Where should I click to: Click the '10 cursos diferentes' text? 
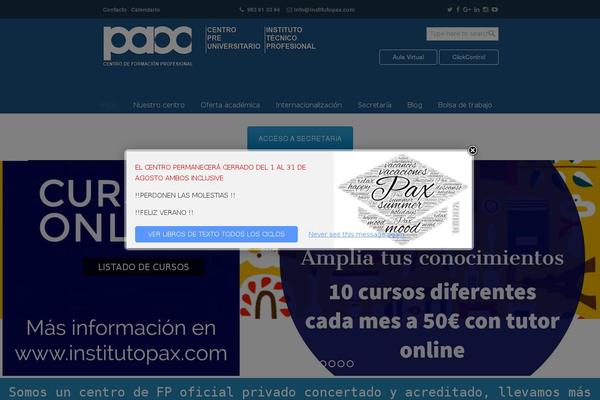[x=432, y=292]
